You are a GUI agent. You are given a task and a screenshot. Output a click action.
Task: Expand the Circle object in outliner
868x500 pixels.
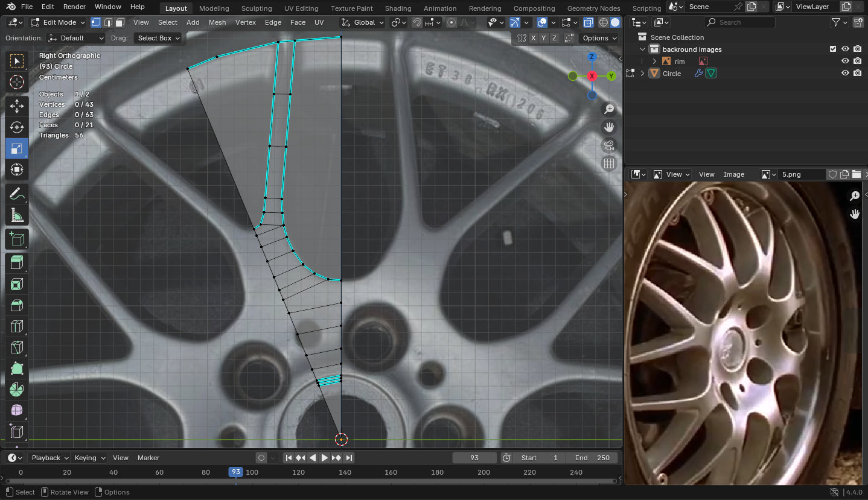(x=642, y=74)
